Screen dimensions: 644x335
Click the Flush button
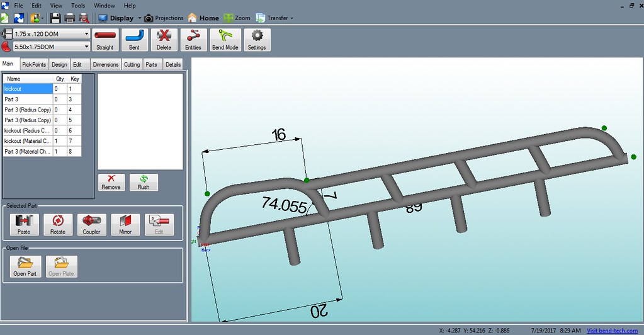tap(144, 182)
